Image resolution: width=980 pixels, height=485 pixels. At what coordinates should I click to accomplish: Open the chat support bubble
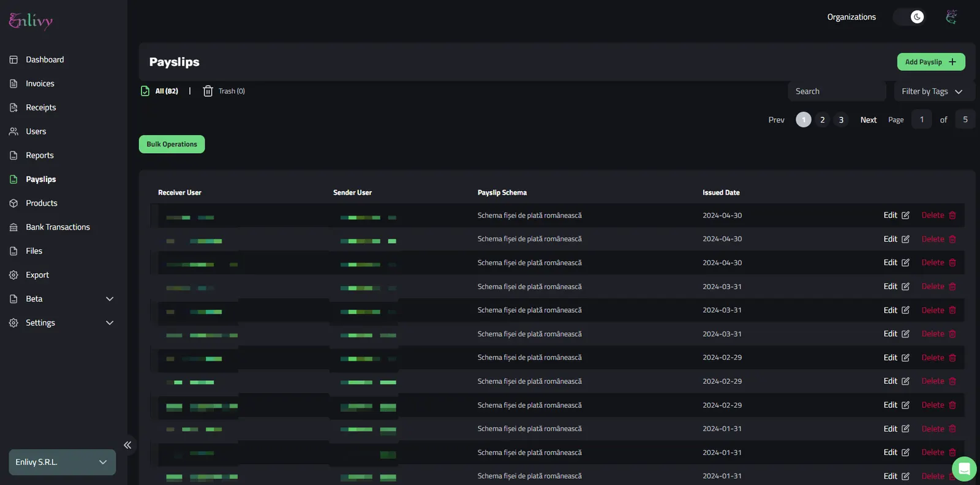click(x=964, y=469)
